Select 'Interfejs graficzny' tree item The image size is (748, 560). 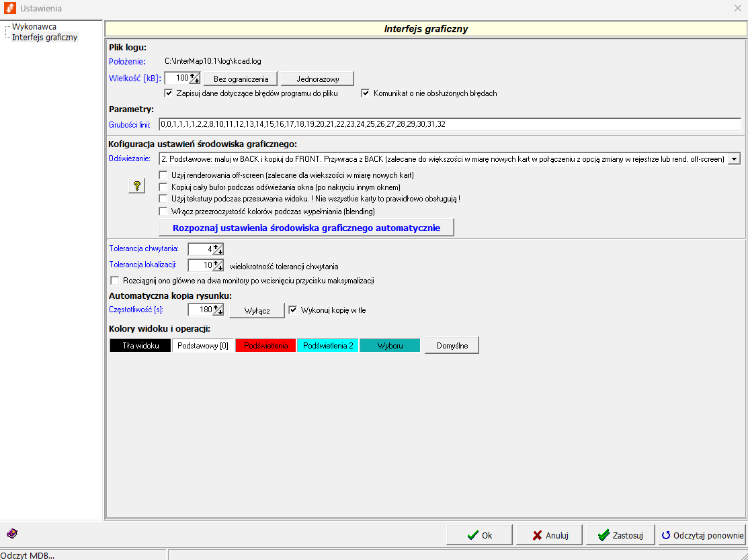pos(44,38)
